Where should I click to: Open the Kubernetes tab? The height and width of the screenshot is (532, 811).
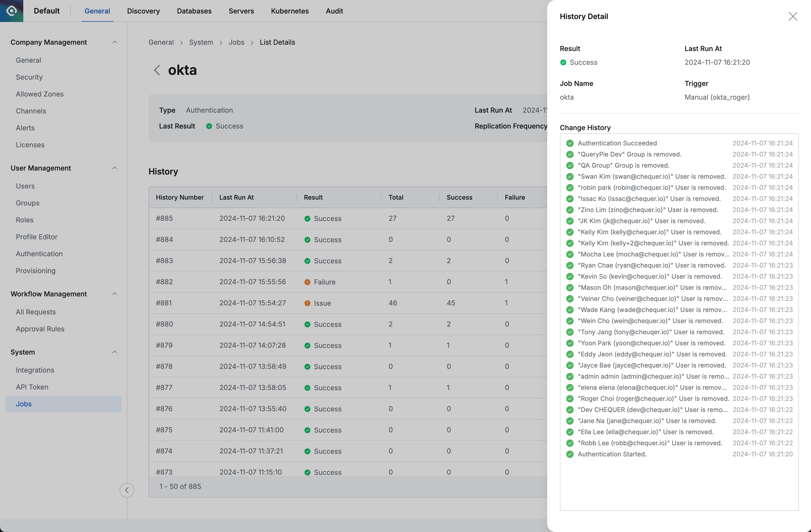tap(290, 11)
